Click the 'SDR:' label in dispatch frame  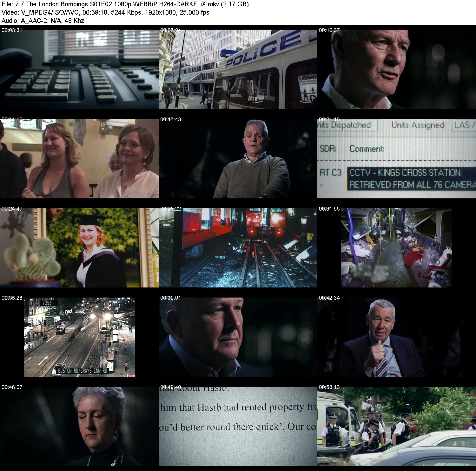(x=328, y=149)
